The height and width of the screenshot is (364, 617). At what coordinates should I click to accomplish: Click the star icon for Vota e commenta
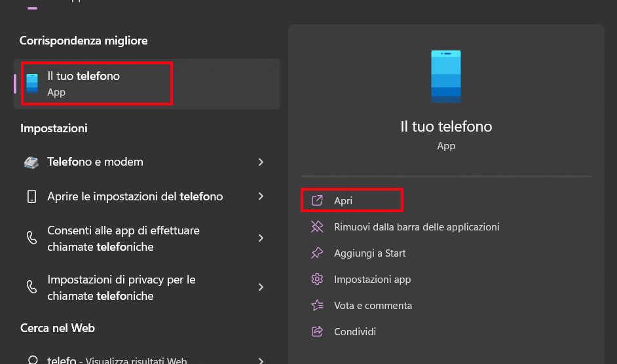pyautogui.click(x=317, y=306)
